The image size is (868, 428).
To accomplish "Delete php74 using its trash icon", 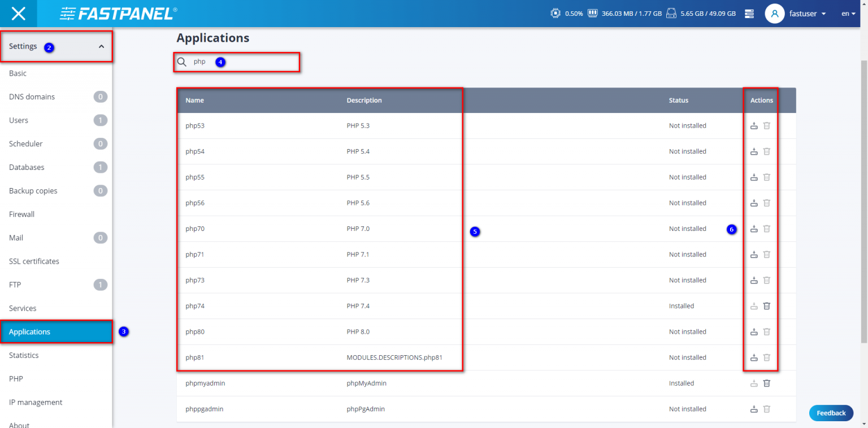I will click(767, 306).
